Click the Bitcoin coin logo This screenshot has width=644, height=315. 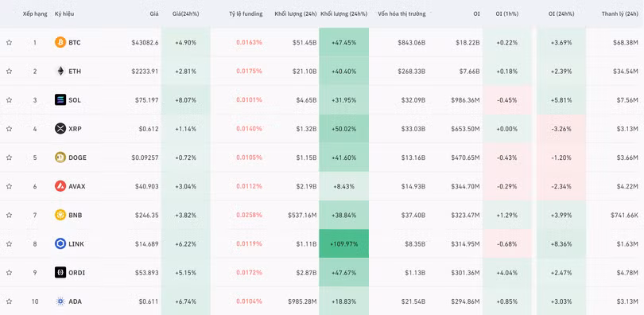pyautogui.click(x=60, y=42)
